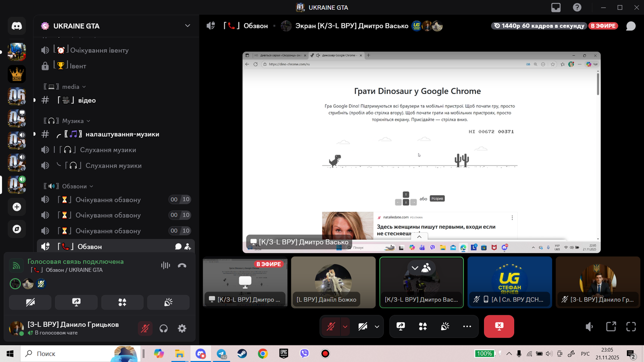644x362 pixels.
Task: Toggle deafen headphones in user panel
Action: (164, 328)
